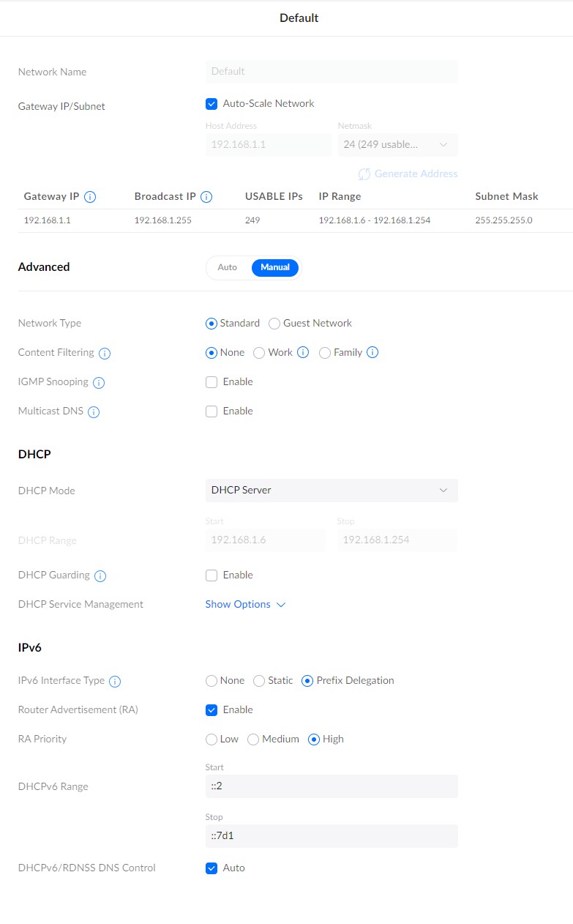Enable the IGMP Snooping checkbox
The height and width of the screenshot is (924, 573).
(211, 381)
